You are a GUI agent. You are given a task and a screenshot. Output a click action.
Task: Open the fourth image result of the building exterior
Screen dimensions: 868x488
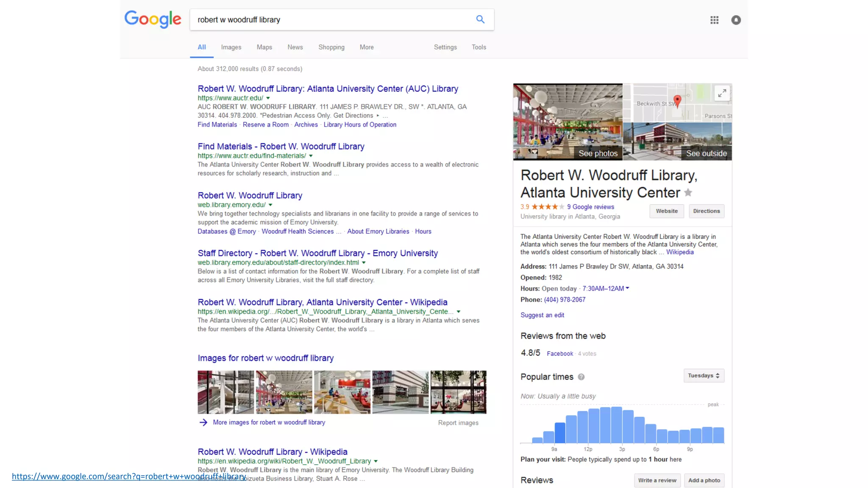[400, 392]
